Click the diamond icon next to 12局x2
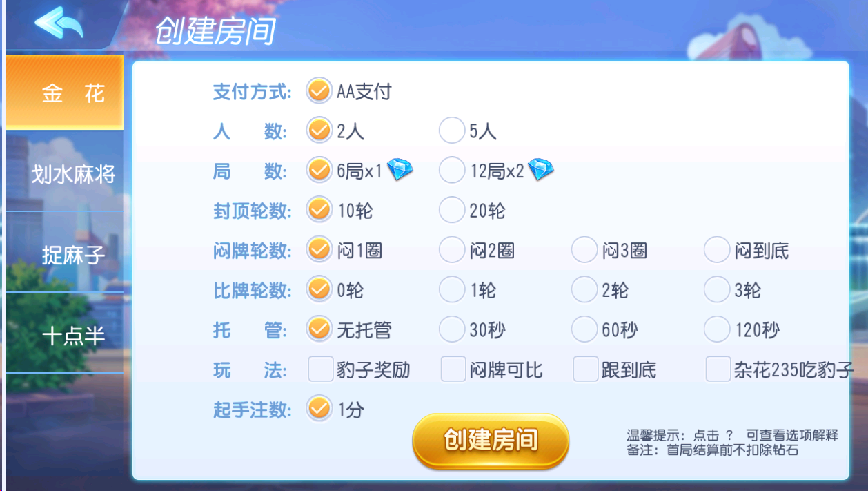Screen dimensions: 868x491 point(541,169)
